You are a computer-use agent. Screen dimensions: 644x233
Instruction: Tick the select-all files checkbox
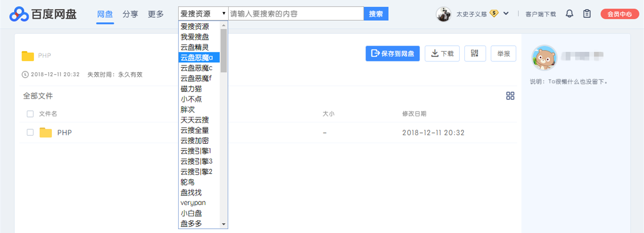pyautogui.click(x=30, y=114)
